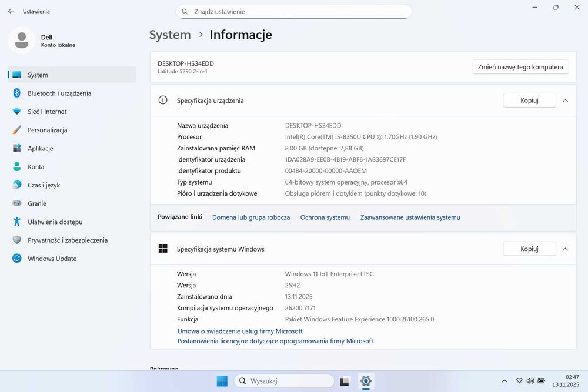The height and width of the screenshot is (392, 588).
Task: Open Ułatwienia dostępu page
Action: click(72, 222)
